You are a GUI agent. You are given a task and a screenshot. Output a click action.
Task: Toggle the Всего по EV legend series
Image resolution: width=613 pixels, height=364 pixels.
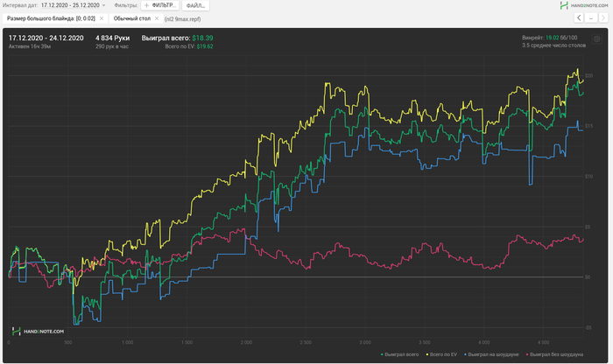[441, 354]
